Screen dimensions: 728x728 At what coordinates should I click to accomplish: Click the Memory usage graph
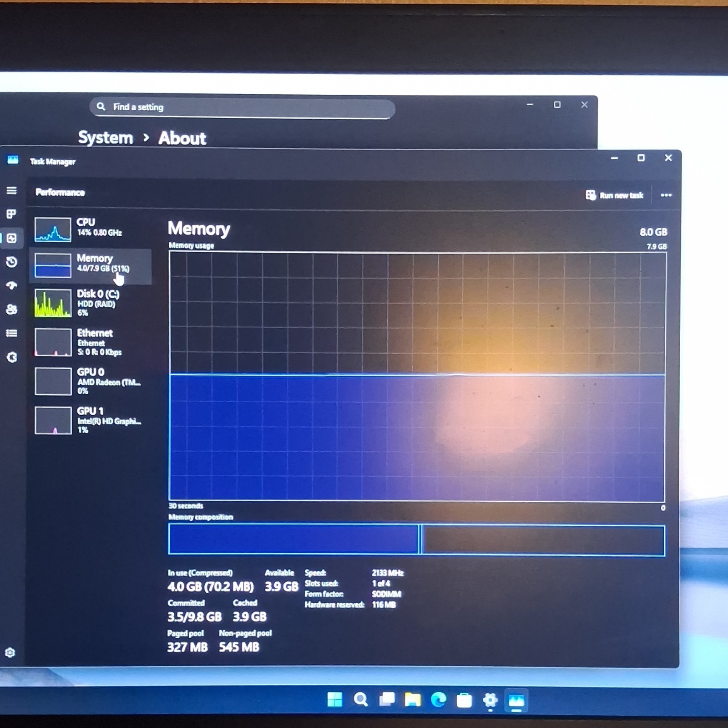click(x=417, y=376)
